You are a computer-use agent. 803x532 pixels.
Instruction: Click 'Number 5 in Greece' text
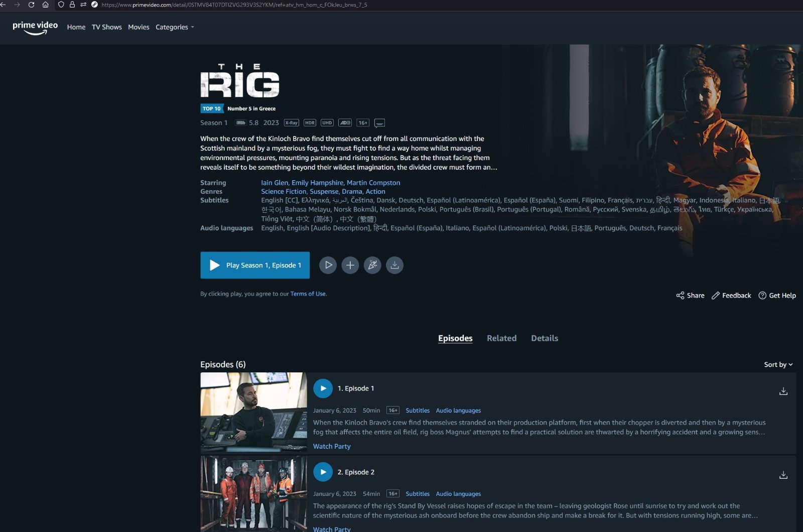tap(251, 108)
